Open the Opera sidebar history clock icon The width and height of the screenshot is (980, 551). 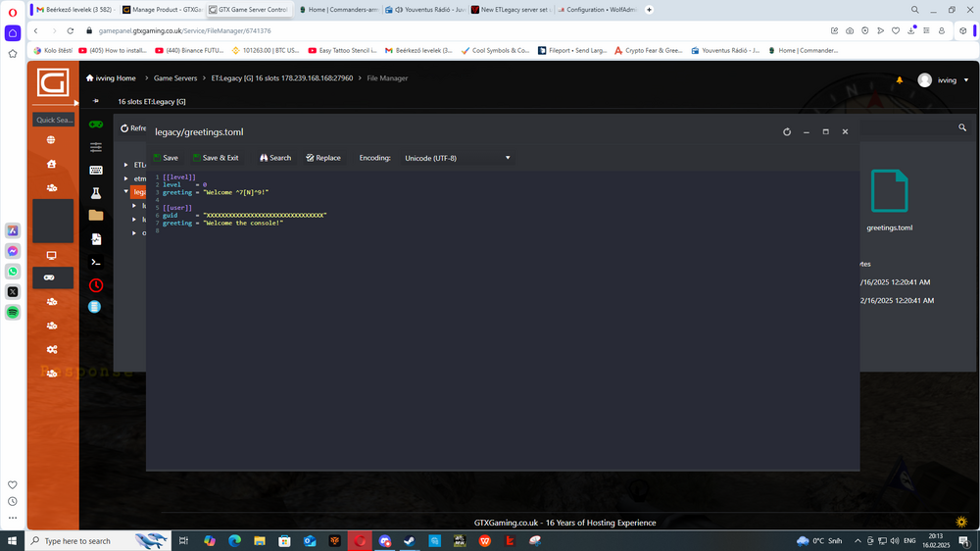(13, 502)
